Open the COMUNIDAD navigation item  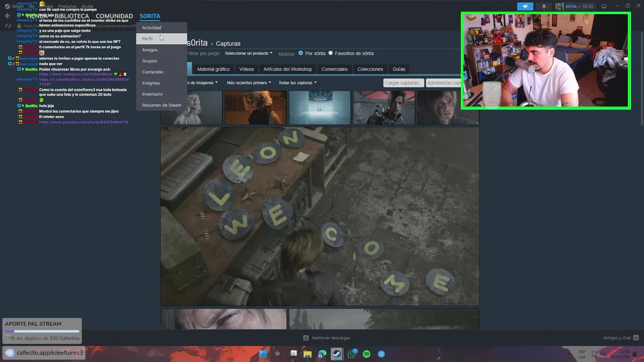point(114,16)
